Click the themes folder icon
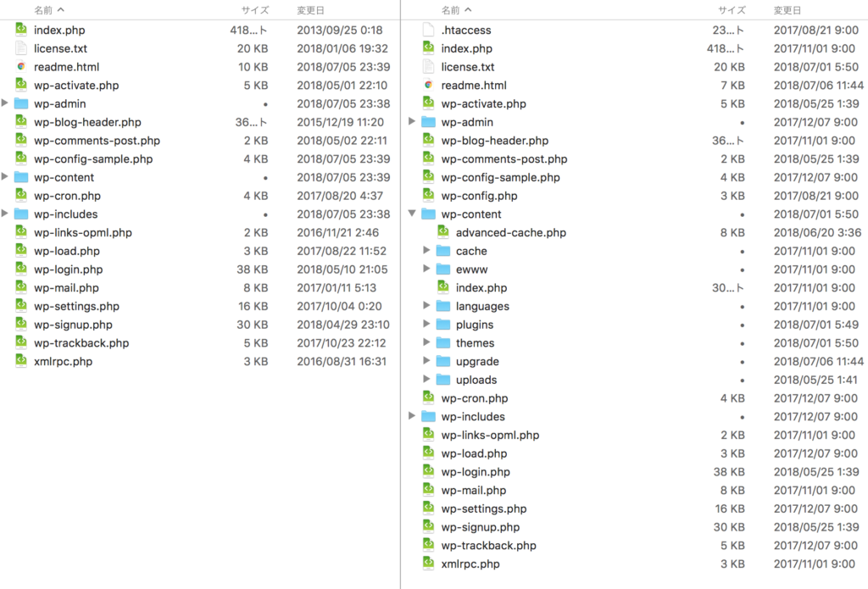This screenshot has height=589, width=868. pos(443,342)
